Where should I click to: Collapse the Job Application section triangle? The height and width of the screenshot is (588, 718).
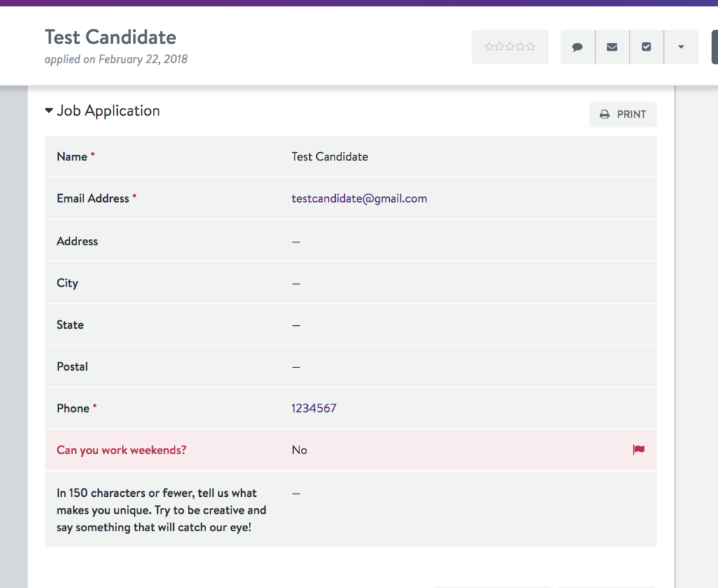tap(49, 110)
